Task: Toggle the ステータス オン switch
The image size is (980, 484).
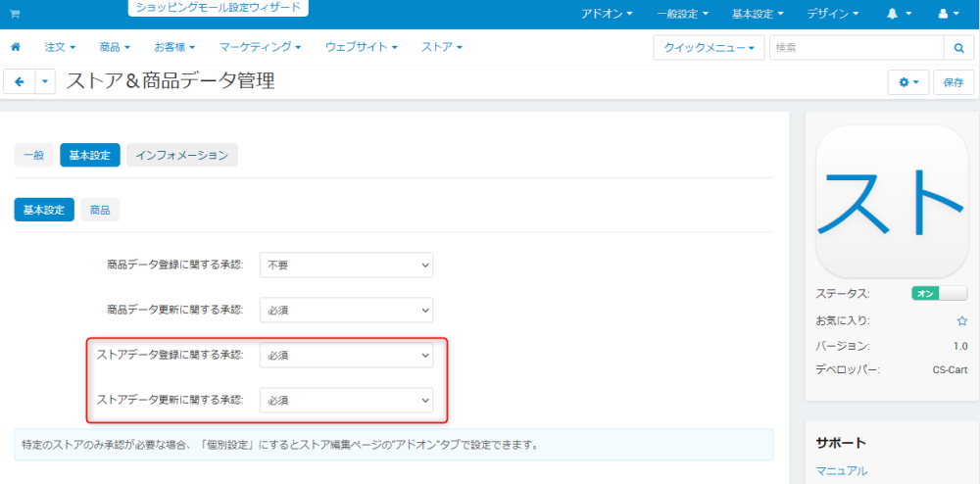Action: (x=940, y=294)
